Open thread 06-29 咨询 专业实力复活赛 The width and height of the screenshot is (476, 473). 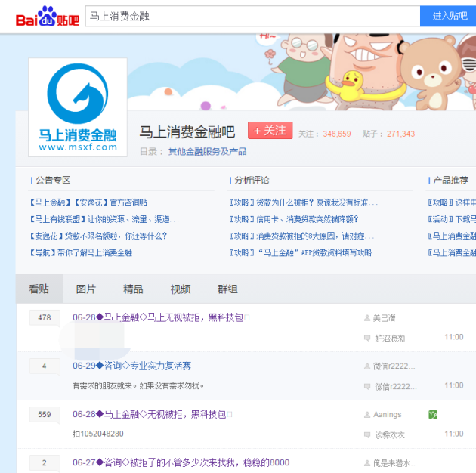(x=131, y=366)
